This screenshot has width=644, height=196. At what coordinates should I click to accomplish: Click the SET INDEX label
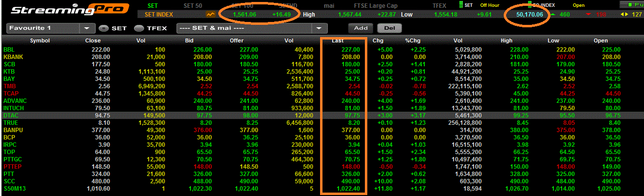(x=159, y=15)
